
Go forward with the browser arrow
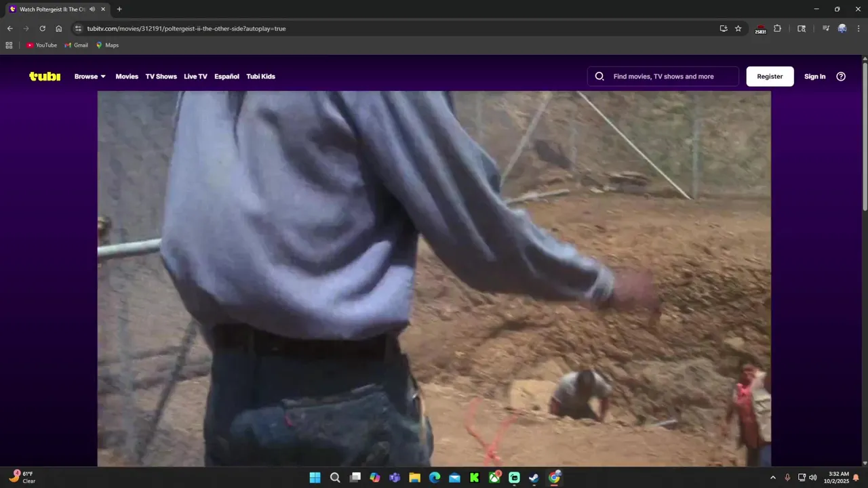26,28
